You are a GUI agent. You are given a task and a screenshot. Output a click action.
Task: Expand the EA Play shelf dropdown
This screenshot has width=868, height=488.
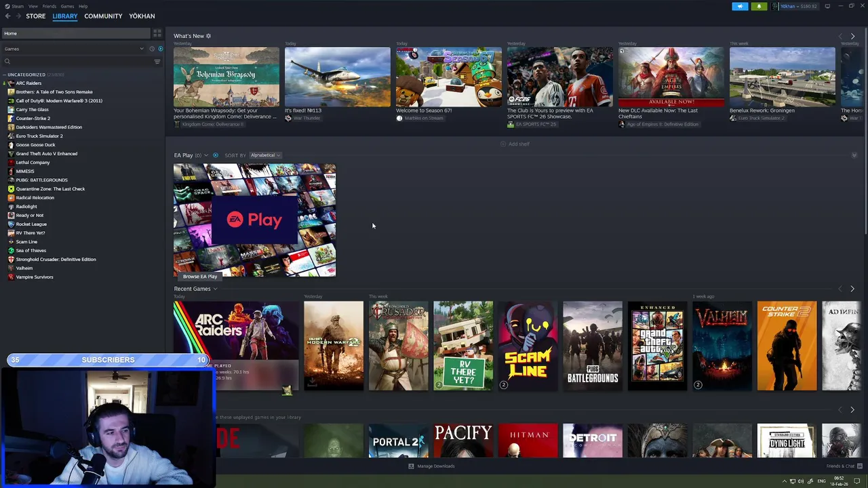(x=206, y=155)
